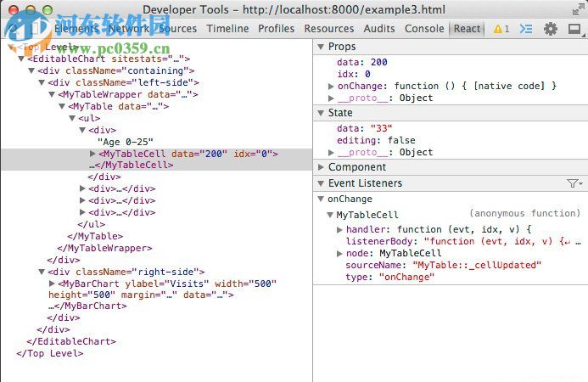Expand the MyTableCell data="200" node

(x=92, y=154)
